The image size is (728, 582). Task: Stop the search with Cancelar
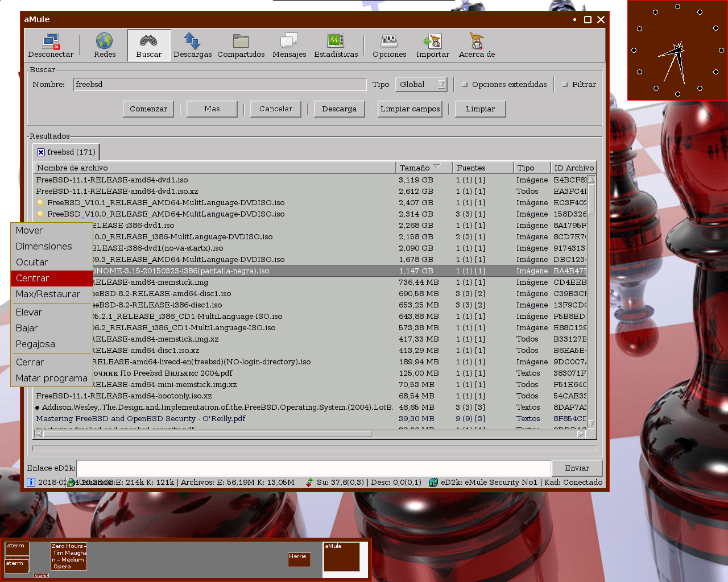tap(276, 109)
